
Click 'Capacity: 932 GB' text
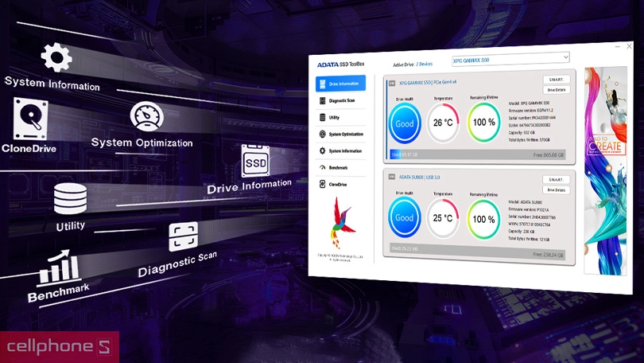522,133
